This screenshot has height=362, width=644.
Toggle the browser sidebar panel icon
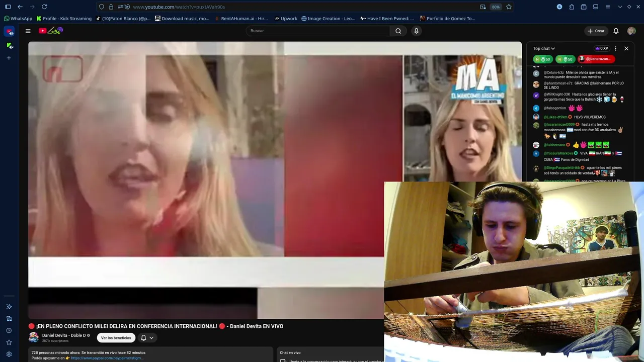8,7
